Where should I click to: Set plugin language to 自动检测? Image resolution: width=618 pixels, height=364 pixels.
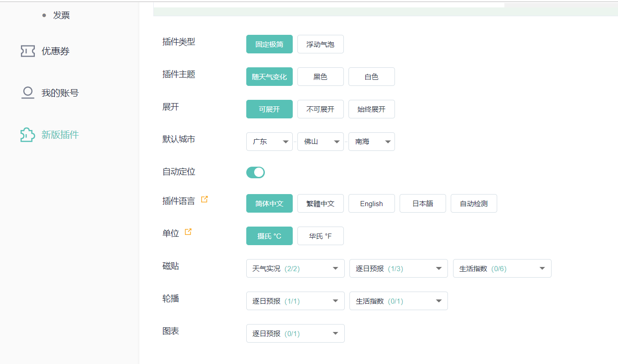pos(474,203)
